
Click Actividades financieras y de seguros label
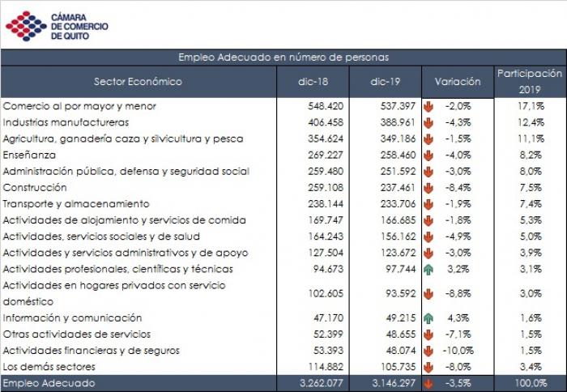pos(91,351)
